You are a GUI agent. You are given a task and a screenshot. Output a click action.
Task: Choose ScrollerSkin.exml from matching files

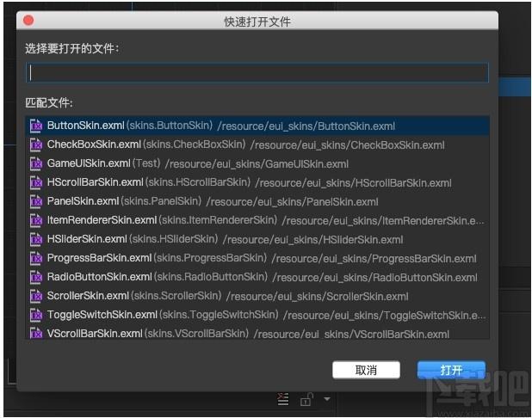coord(257,297)
